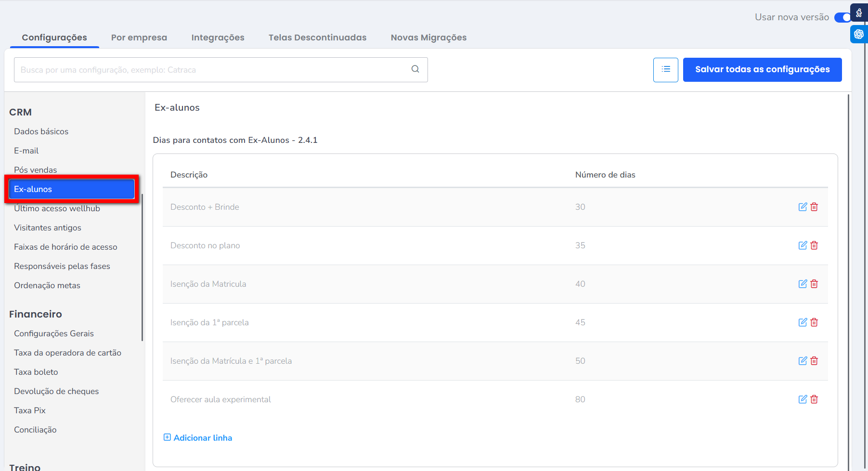Click Salvar todas as configurações button
Viewport: 868px width, 471px height.
(x=762, y=70)
